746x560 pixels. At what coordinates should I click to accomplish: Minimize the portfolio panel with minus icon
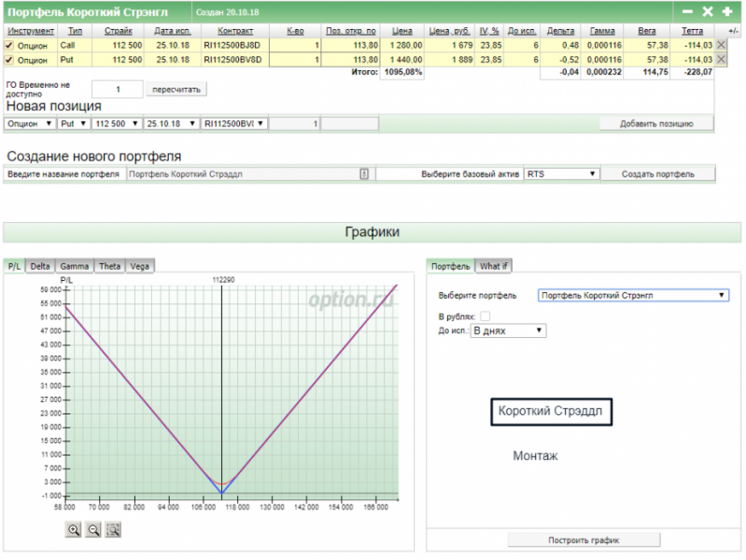tap(687, 11)
